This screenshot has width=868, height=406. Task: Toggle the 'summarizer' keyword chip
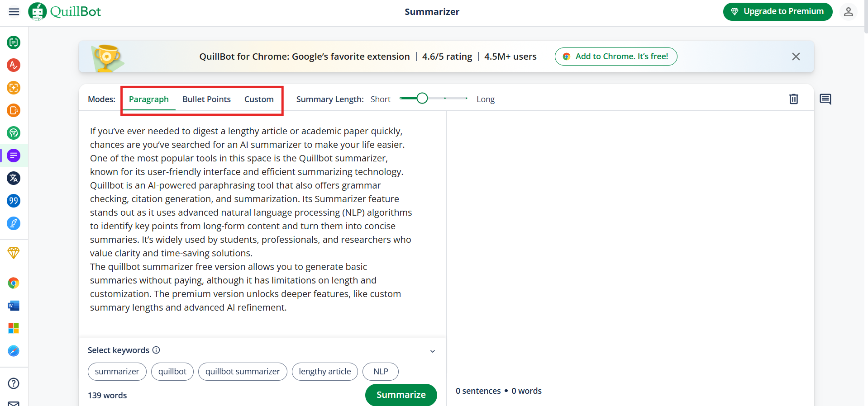[117, 372]
